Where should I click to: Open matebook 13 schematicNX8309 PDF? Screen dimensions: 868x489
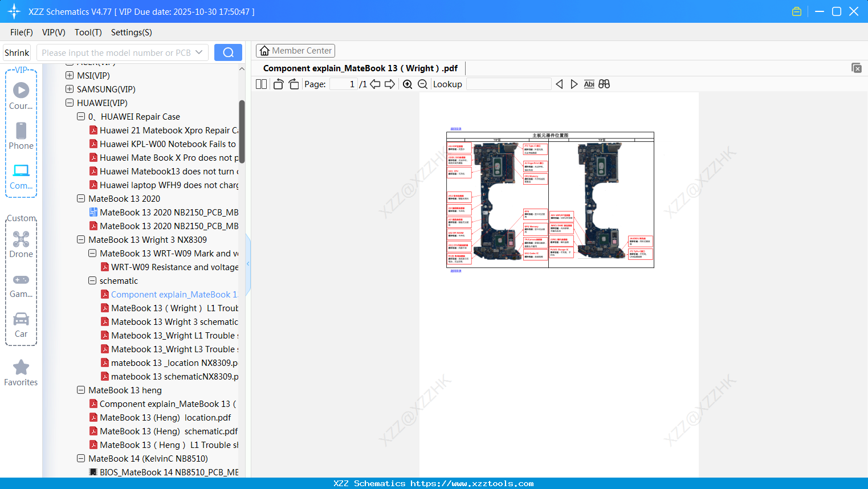tap(170, 377)
